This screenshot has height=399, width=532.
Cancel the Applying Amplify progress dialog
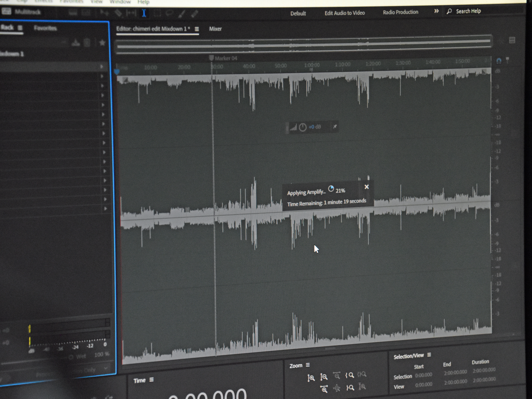(x=366, y=187)
